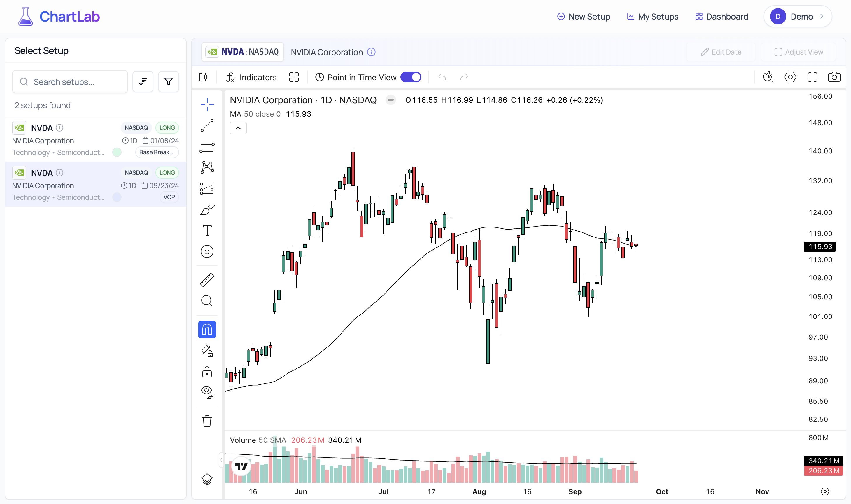The image size is (851, 504).
Task: Open the horizontal lines tool group
Action: point(207,146)
